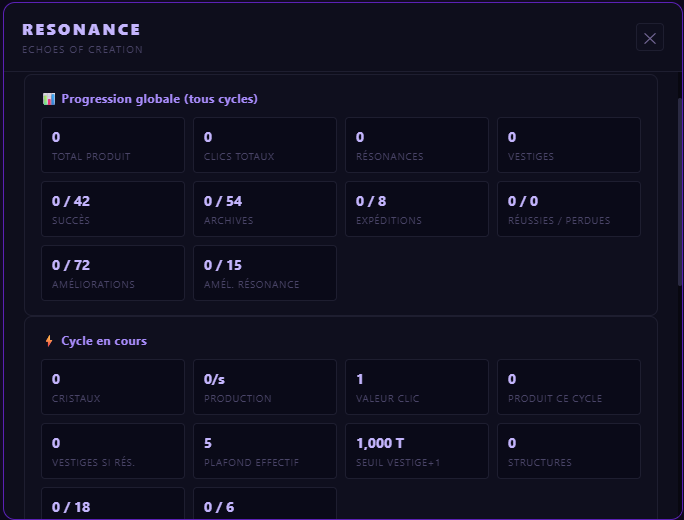This screenshot has width=684, height=520.
Task: Click the 0 / 72 AMÉLIORATIONS card
Action: pos(113,273)
